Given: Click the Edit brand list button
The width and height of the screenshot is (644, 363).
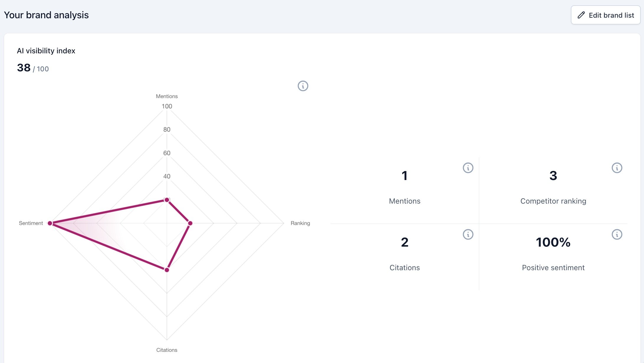Looking at the screenshot, I should coord(605,15).
